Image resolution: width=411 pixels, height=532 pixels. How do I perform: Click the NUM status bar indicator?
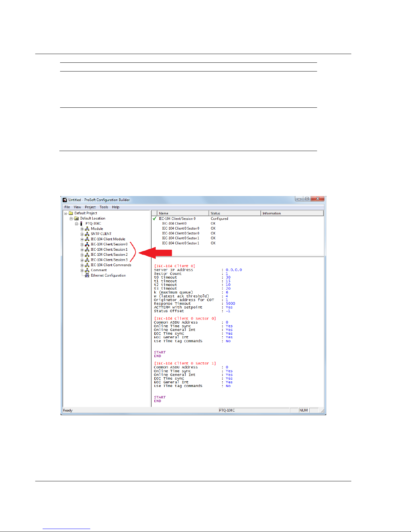[x=304, y=410]
